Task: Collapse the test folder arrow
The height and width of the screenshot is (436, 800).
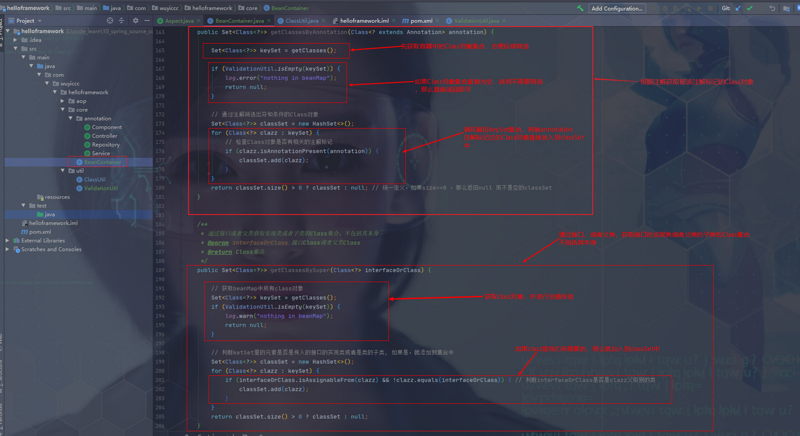Action: pos(23,206)
